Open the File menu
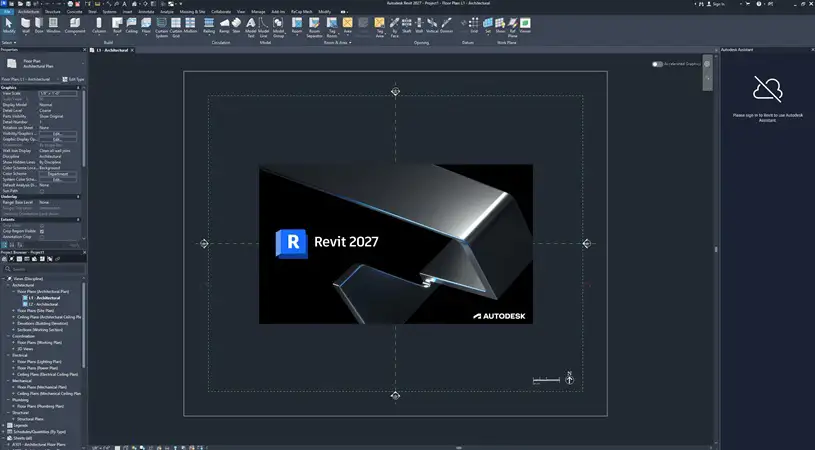 [7, 11]
